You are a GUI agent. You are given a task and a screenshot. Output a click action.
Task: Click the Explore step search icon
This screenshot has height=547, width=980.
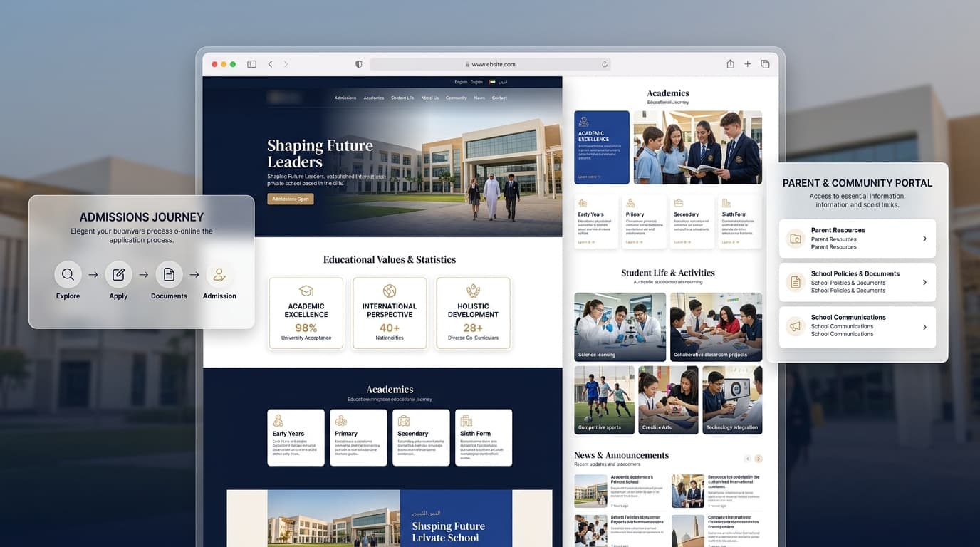[68, 274]
